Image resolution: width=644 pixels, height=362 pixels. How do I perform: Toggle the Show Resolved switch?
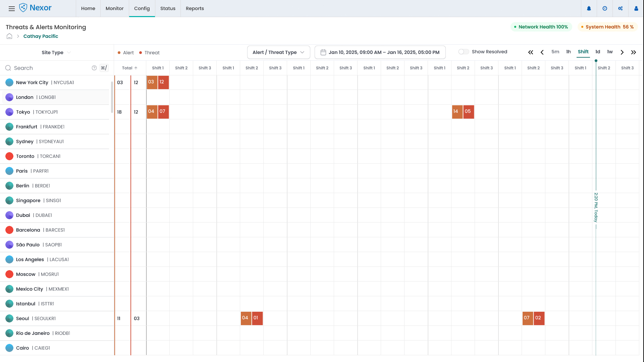[x=464, y=52]
